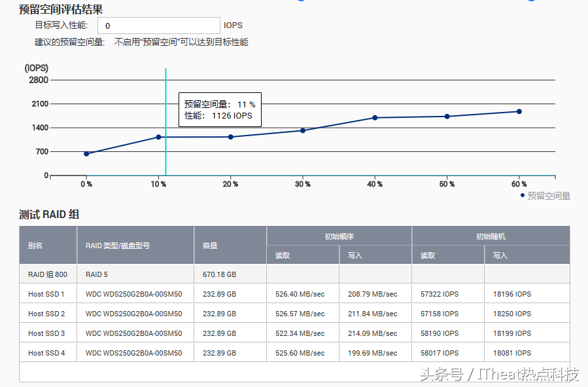Click the 预留空间量 11 % tooltip box
The image size is (588, 387).
click(220, 109)
